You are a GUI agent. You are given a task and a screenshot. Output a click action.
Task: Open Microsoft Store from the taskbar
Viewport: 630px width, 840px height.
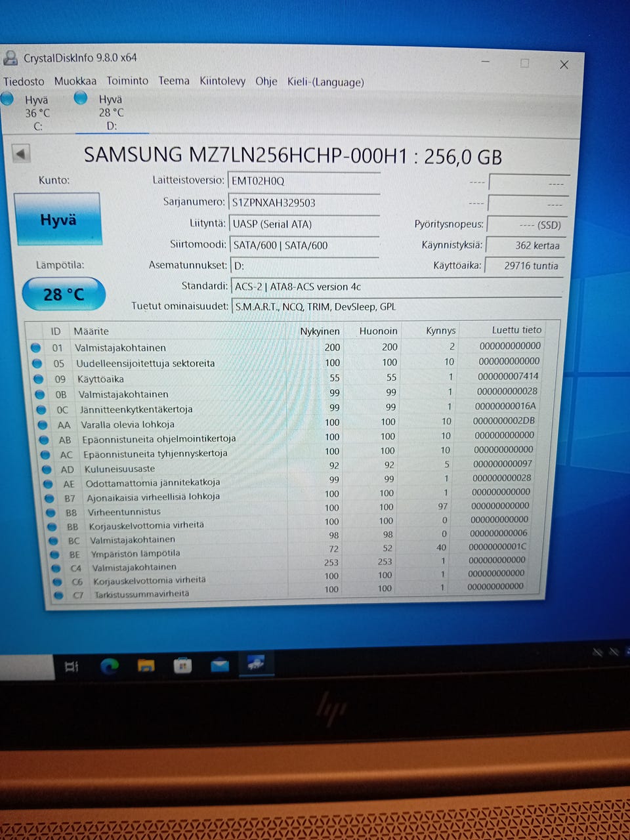click(182, 666)
